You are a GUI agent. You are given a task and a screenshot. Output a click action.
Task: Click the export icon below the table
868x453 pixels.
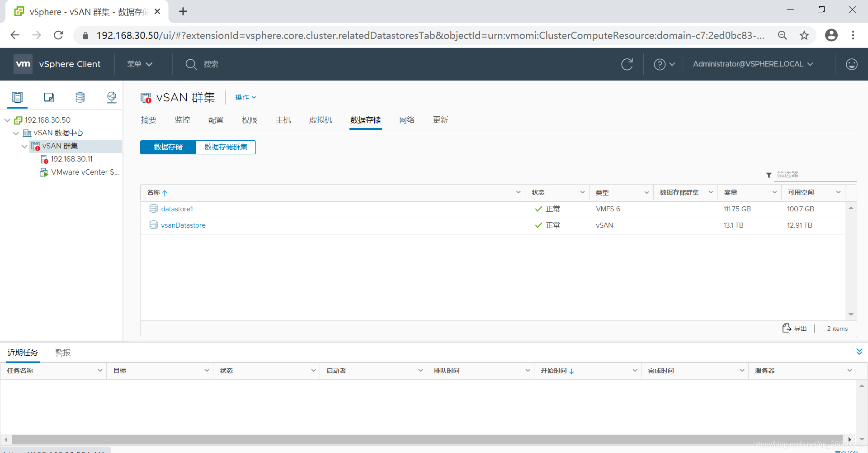click(x=787, y=328)
